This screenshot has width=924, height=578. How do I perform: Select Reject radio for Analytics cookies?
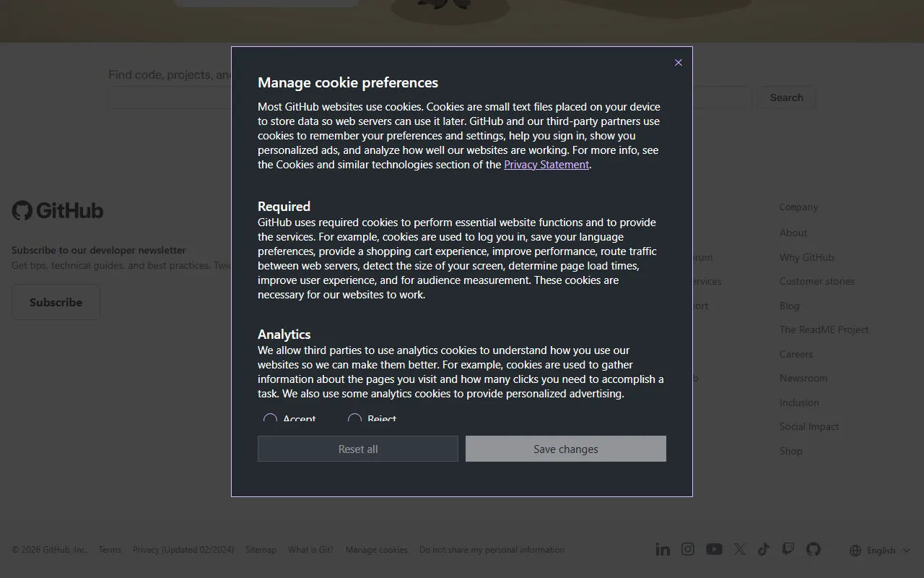tap(354, 420)
